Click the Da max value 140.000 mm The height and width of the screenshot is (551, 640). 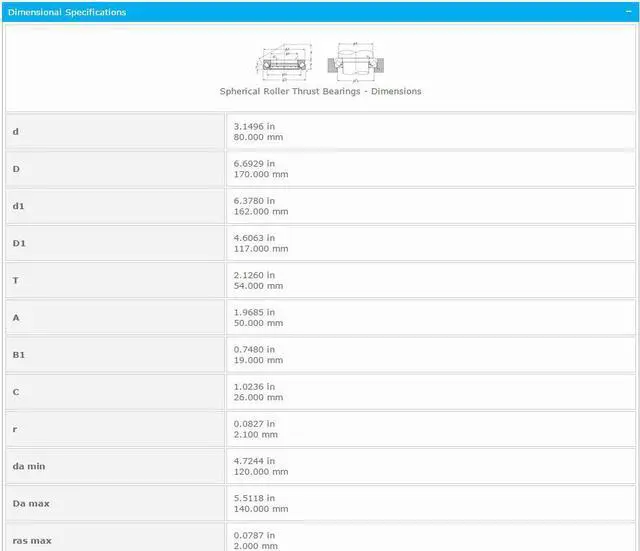pyautogui.click(x=260, y=509)
